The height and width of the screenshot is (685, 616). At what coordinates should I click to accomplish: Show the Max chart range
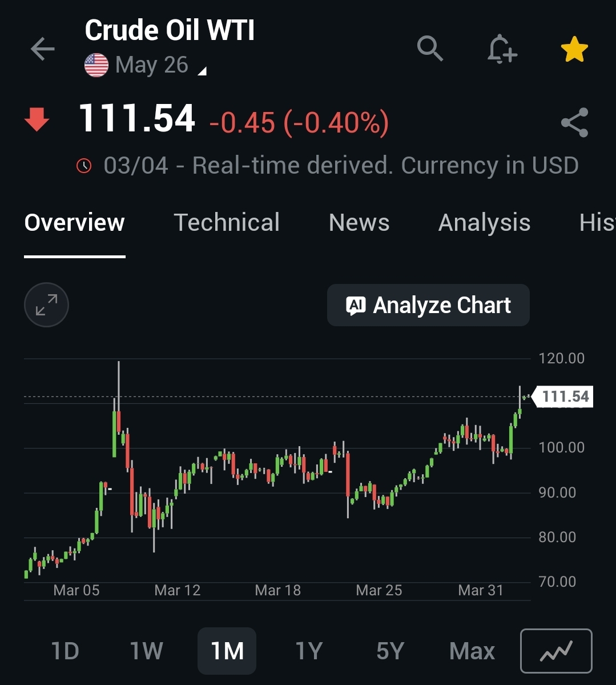[472, 651]
